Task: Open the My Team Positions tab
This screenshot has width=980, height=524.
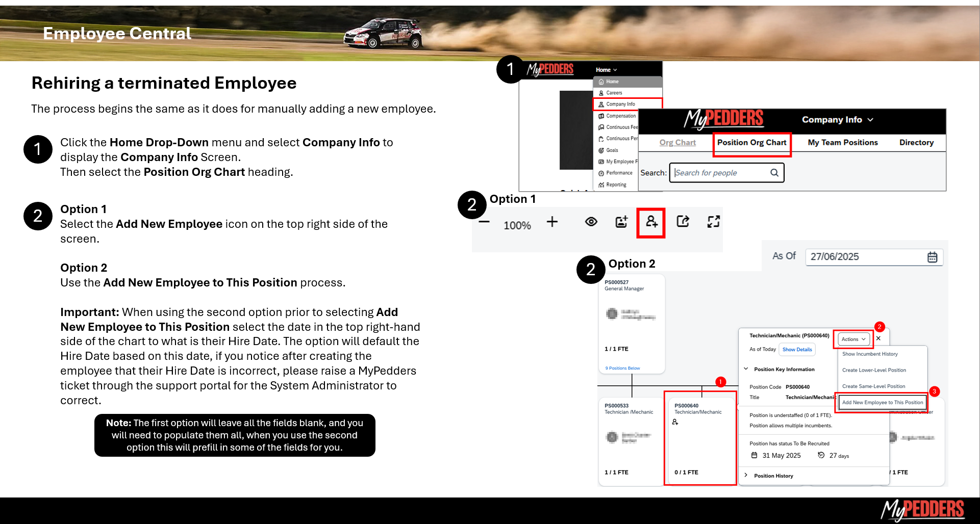Action: point(842,143)
